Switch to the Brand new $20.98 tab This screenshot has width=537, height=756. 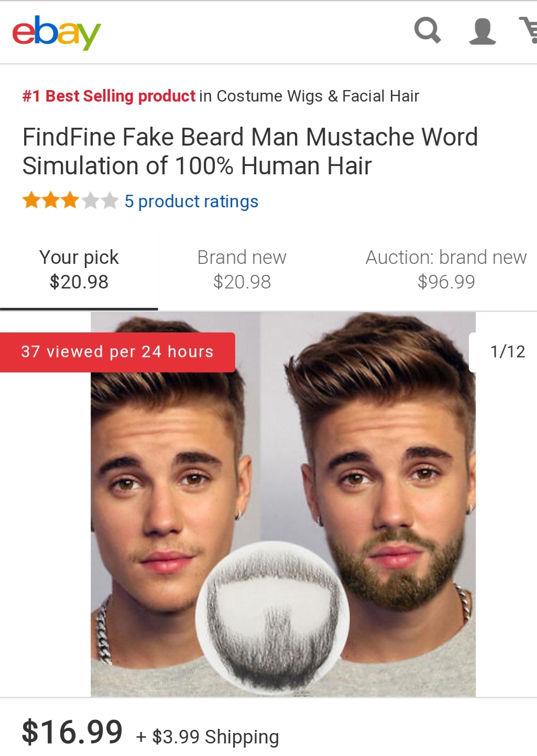[x=242, y=270]
